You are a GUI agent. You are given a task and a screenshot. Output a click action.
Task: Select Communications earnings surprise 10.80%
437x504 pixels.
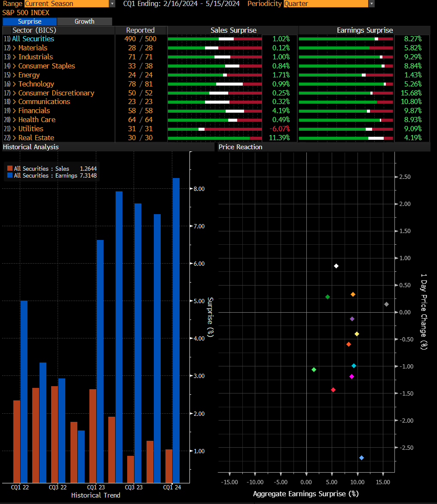(x=411, y=101)
